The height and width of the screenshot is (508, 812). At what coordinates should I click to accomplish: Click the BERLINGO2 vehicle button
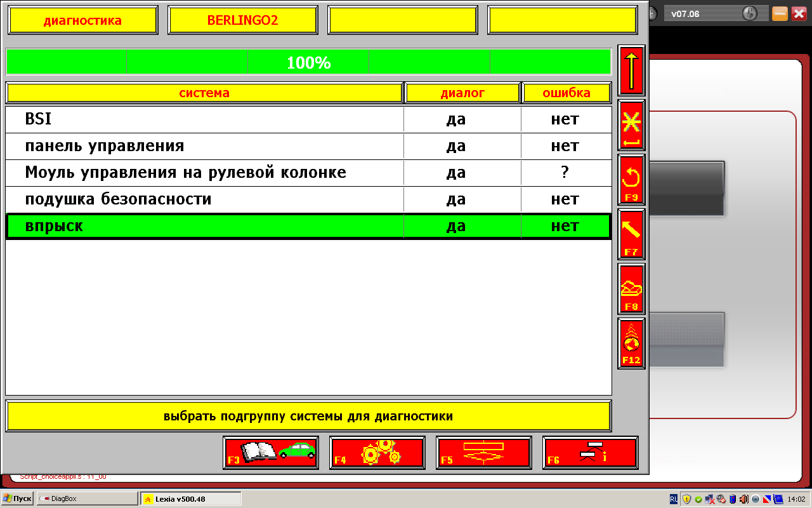click(x=242, y=20)
